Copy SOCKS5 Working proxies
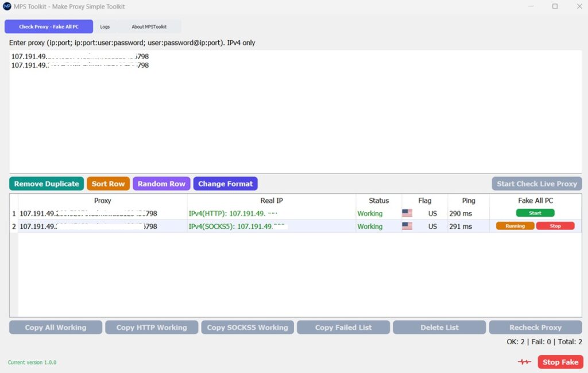 247,327
